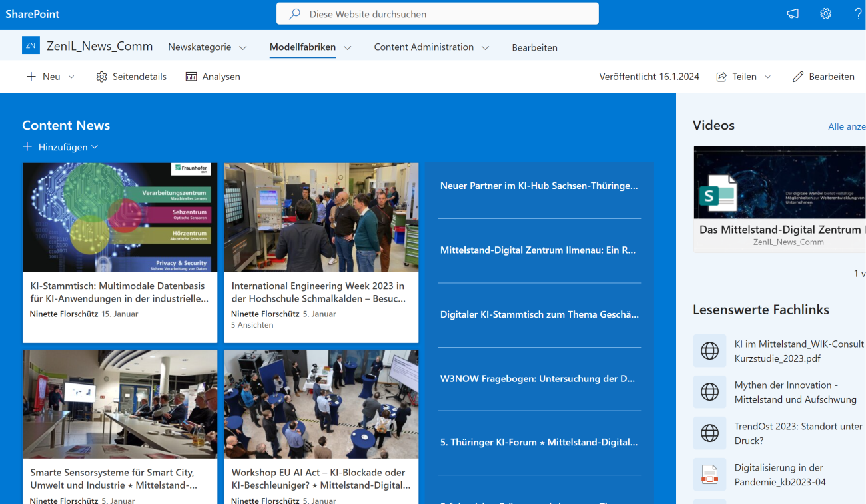Open W3NOW Fragebogen news item

coord(539,379)
